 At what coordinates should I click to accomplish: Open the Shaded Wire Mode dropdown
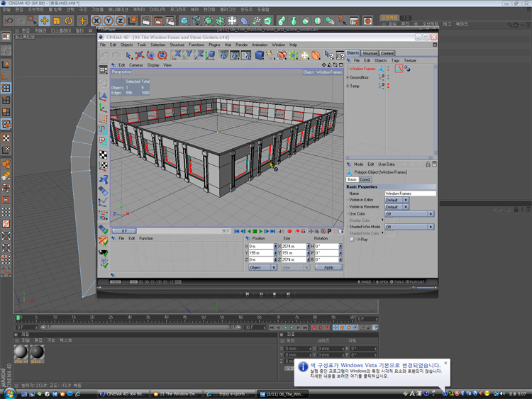409,227
